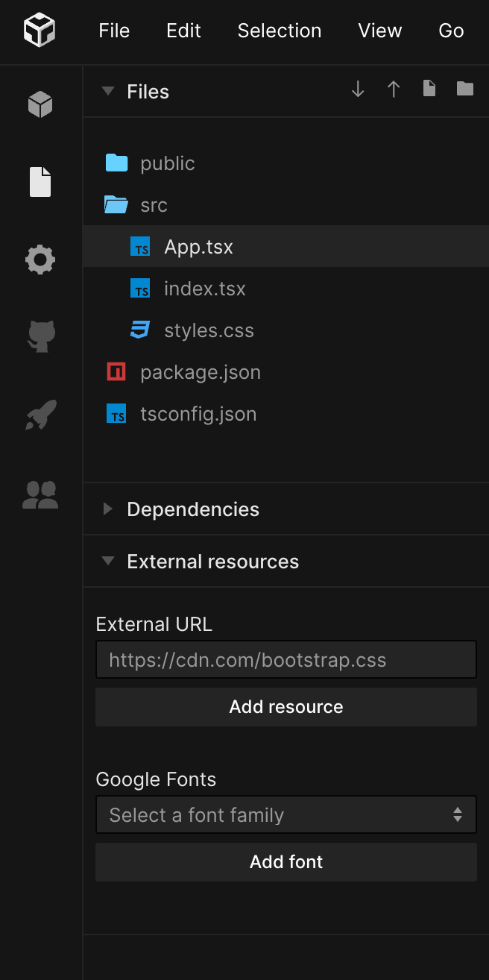Screen dimensions: 489x980
Task: Open the View menu
Action: click(x=380, y=31)
